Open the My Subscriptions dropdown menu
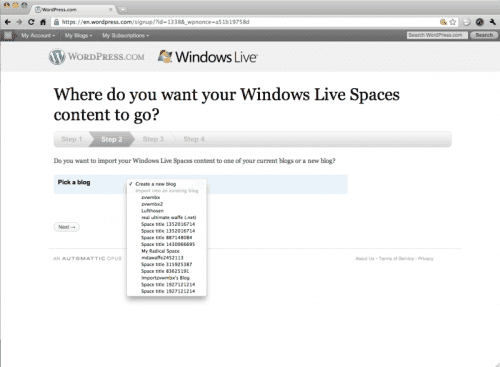This screenshot has height=367, width=500. click(x=125, y=35)
